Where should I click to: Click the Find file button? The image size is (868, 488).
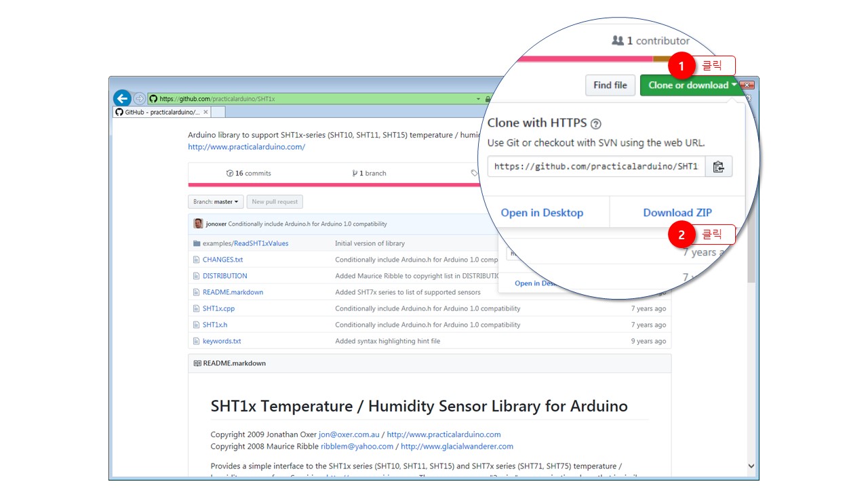(x=610, y=85)
